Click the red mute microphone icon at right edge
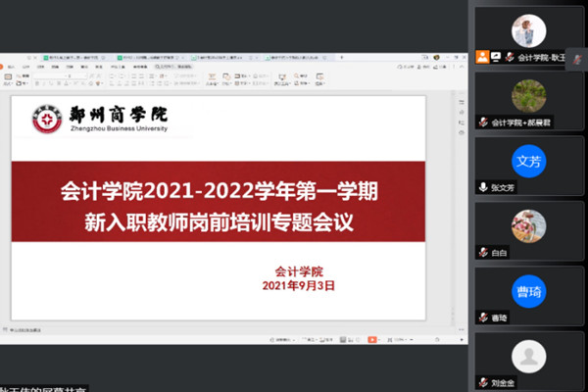The image size is (588, 392). click(x=577, y=59)
